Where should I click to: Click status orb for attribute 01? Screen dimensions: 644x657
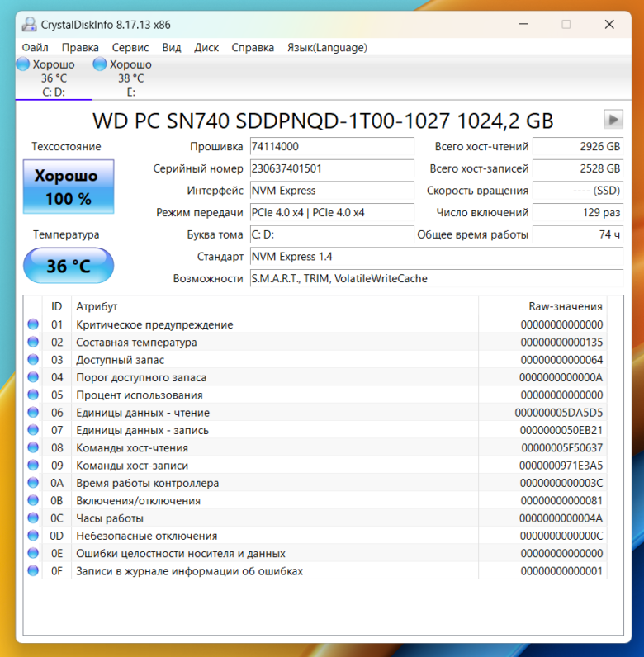[33, 324]
